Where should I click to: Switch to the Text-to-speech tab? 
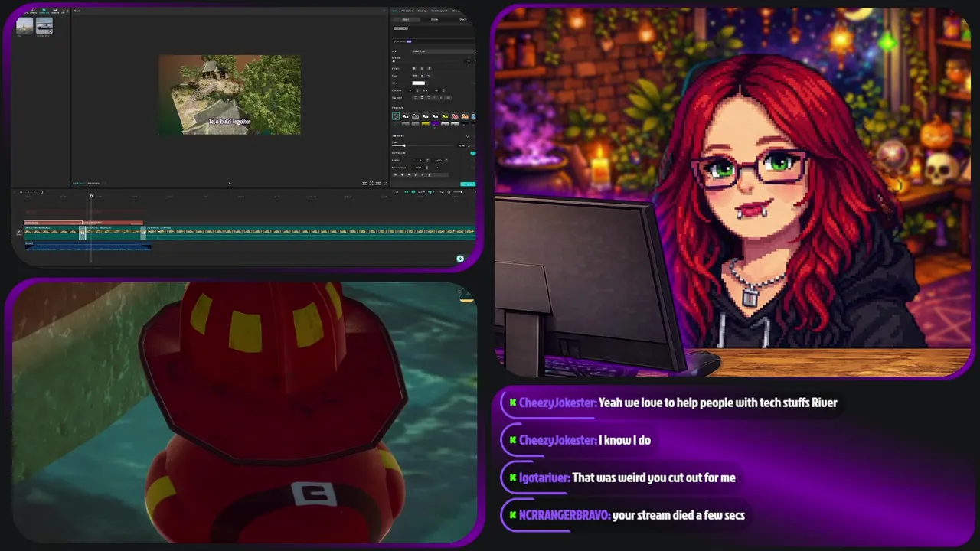coord(439,11)
